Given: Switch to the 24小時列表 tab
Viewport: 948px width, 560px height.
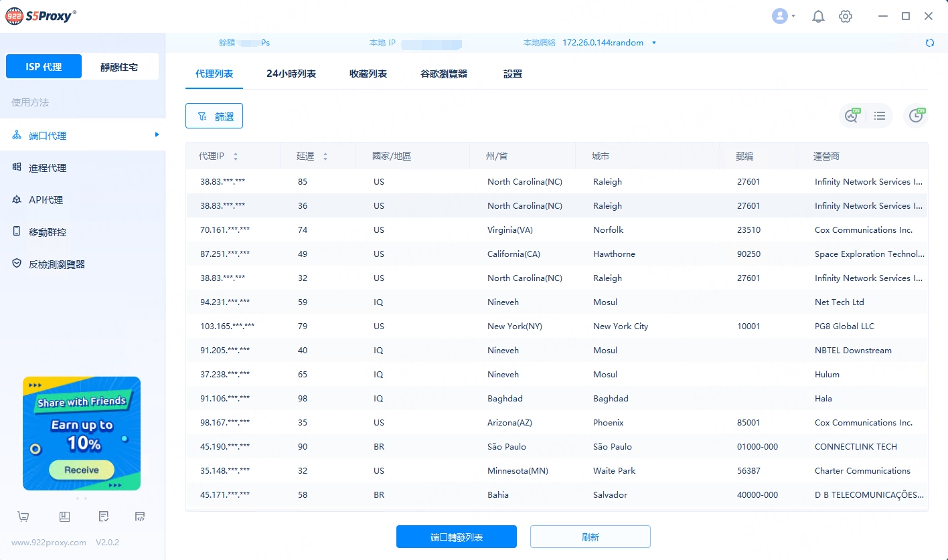Looking at the screenshot, I should pos(291,74).
